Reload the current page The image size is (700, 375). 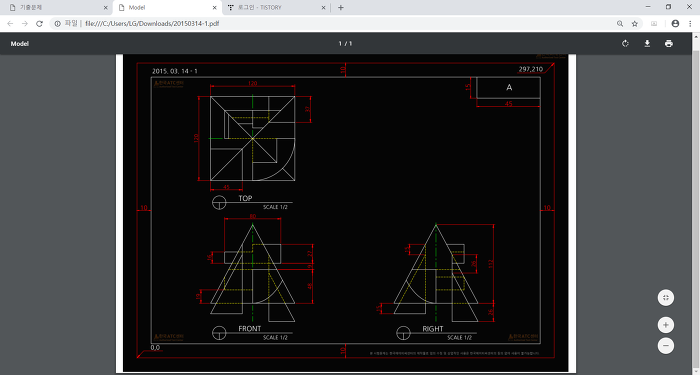tap(39, 24)
